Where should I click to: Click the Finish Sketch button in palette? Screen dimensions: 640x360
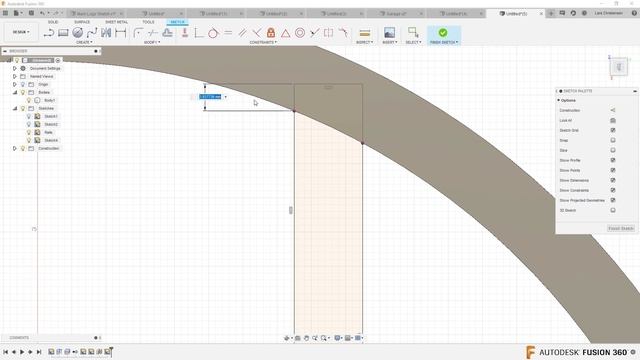[621, 229]
